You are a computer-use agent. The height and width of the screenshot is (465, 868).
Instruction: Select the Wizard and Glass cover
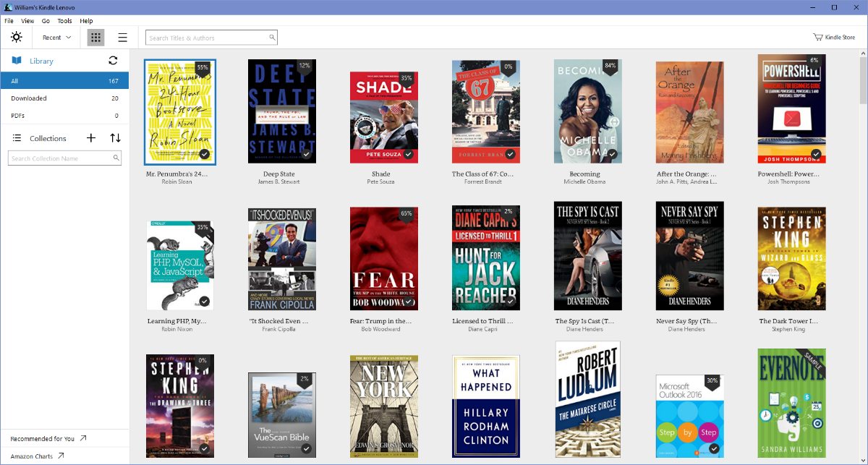[x=792, y=259]
